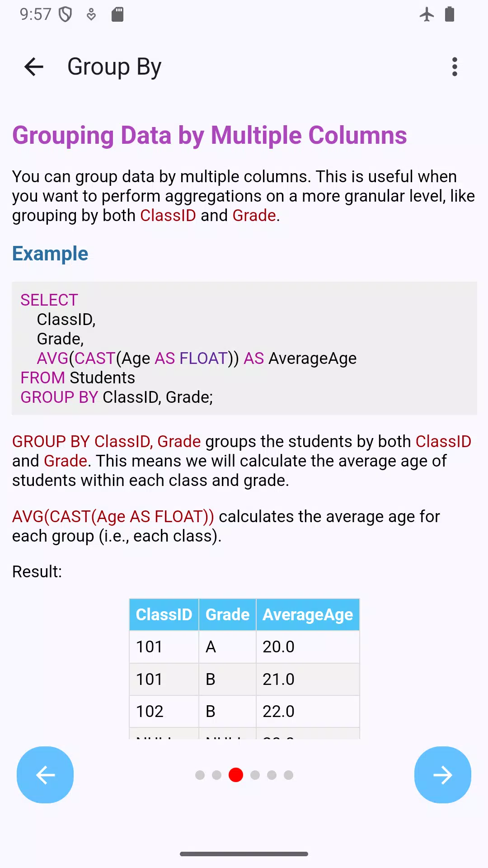Jump to the fifth page indicator dot
The width and height of the screenshot is (488, 868).
(x=272, y=775)
